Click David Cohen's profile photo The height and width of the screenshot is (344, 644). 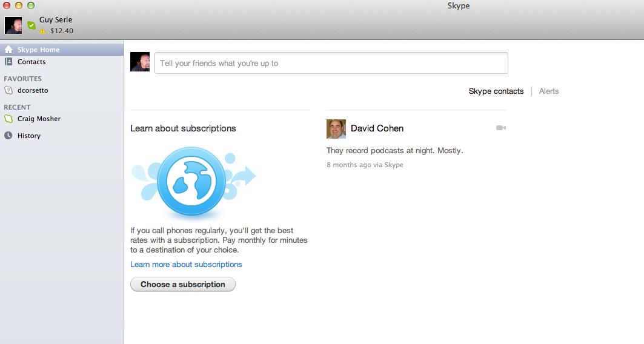point(336,128)
